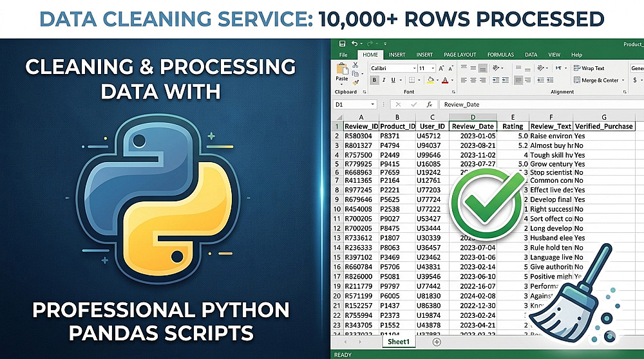The width and height of the screenshot is (644, 359).
Task: Open the Help tab
Action: [x=576, y=55]
